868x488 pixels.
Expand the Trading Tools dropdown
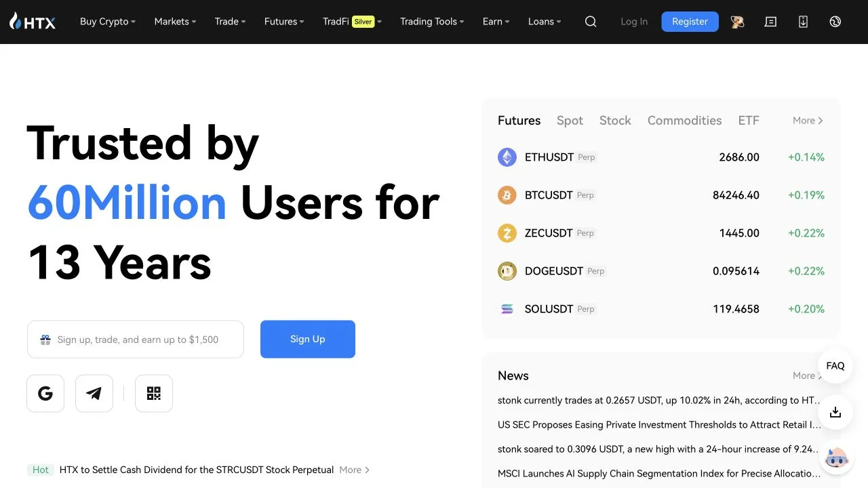coord(432,22)
